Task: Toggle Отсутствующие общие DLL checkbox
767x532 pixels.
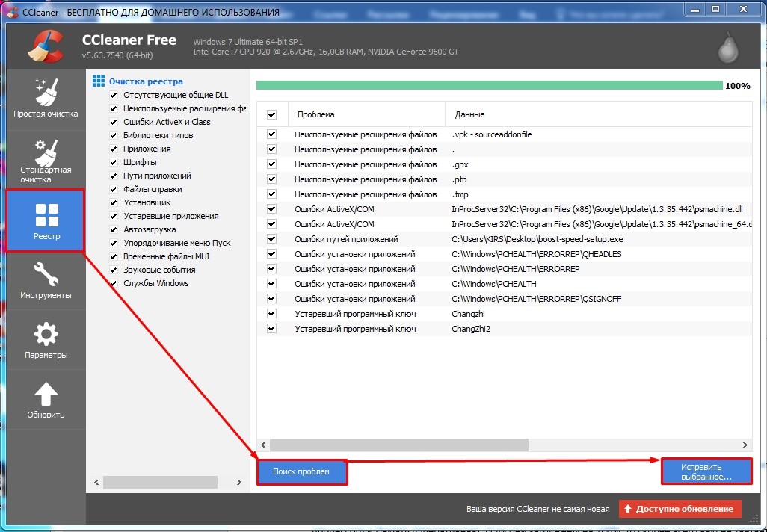Action: 114,95
